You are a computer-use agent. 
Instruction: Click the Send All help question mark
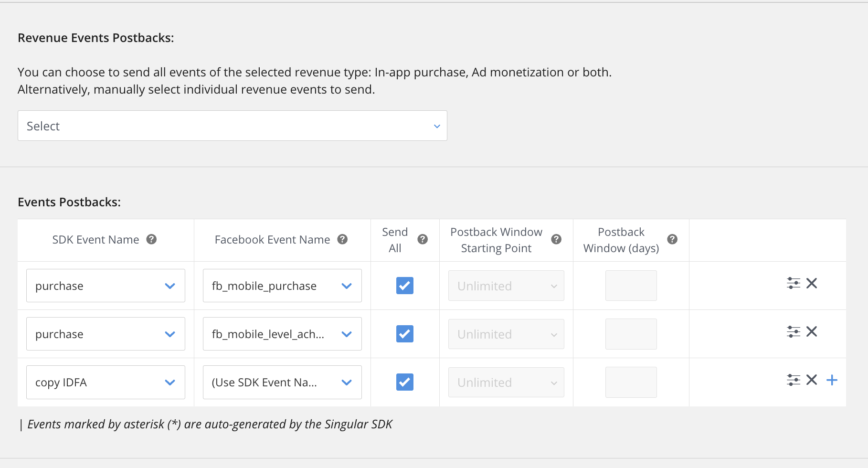(x=423, y=239)
